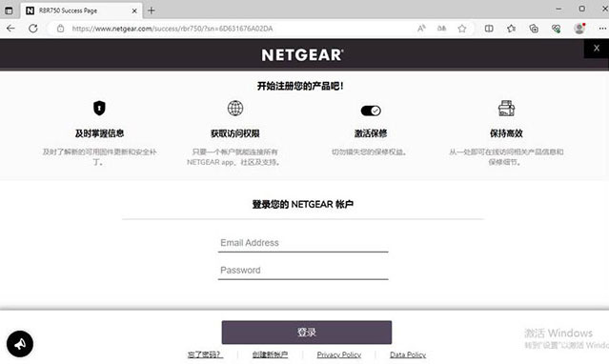Viewport: 609px width, 364px height.
Task: Open browser essentials heart icon
Action: pos(557,29)
